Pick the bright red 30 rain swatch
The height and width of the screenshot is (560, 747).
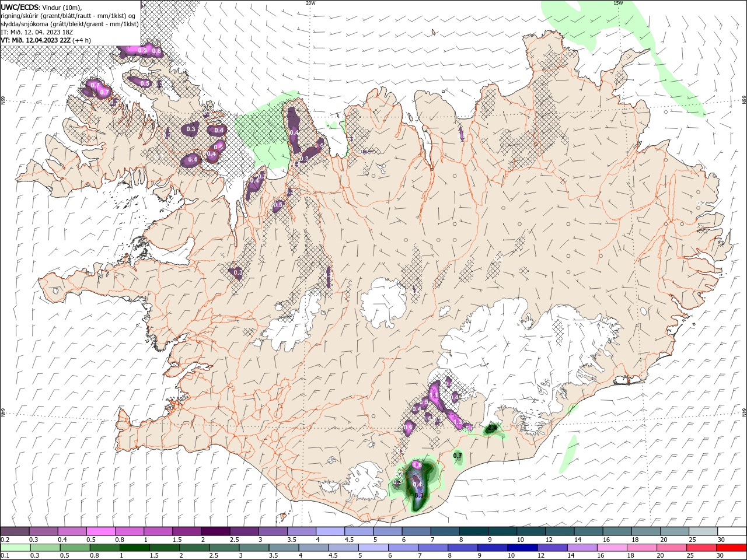point(732,548)
